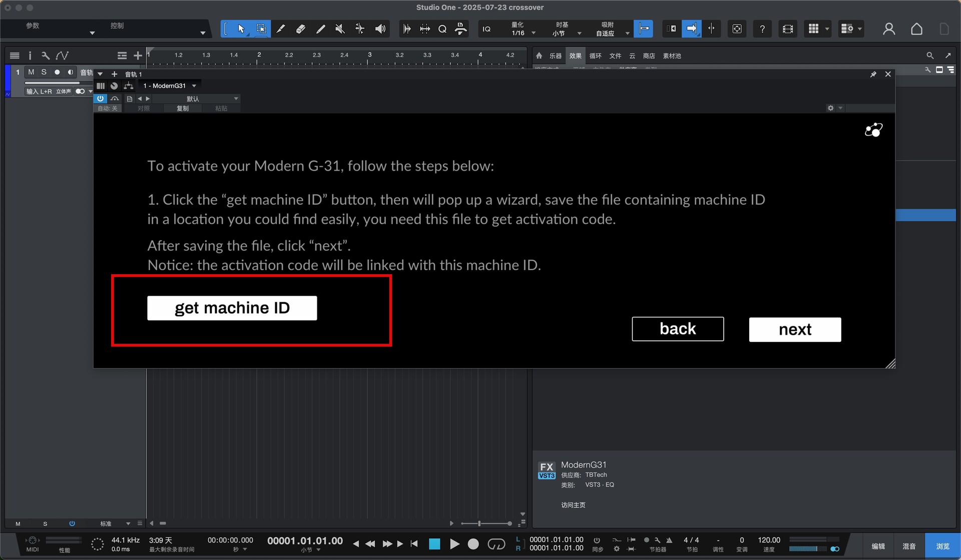Toggle stereo/mono channel mode on track 1
The image size is (961, 560).
(80, 92)
